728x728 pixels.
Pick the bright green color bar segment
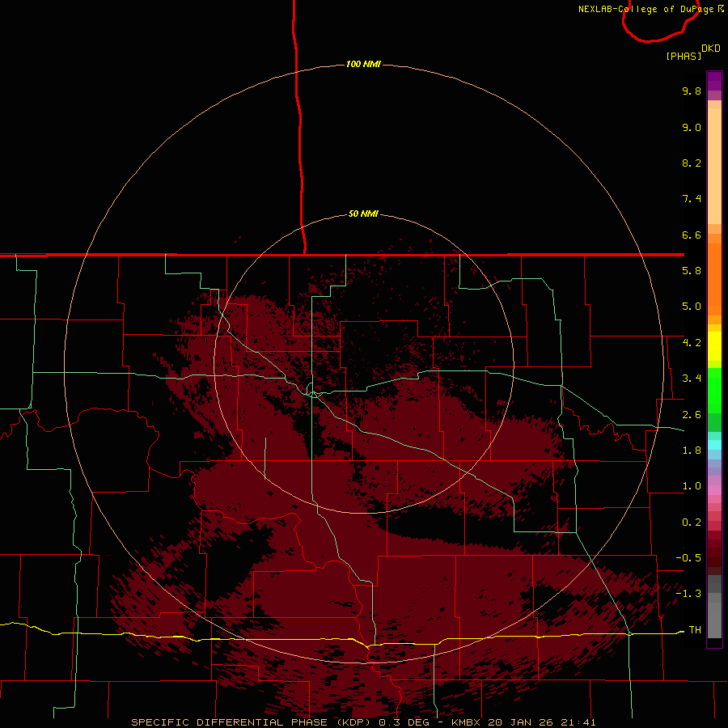pos(714,391)
